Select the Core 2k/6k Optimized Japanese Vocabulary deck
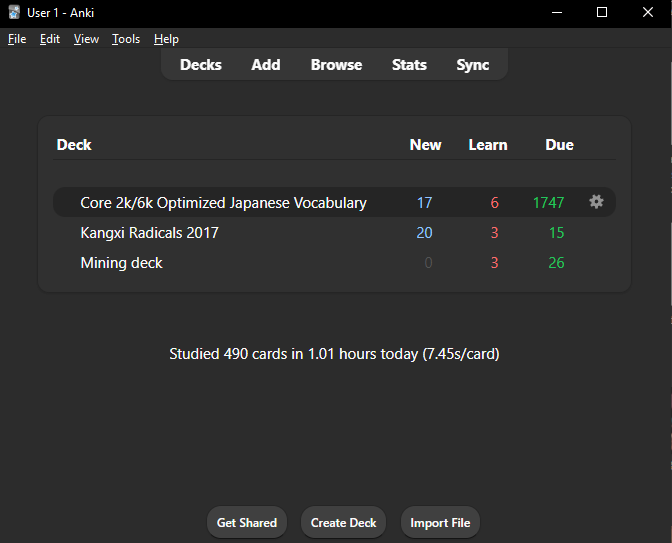 tap(223, 203)
